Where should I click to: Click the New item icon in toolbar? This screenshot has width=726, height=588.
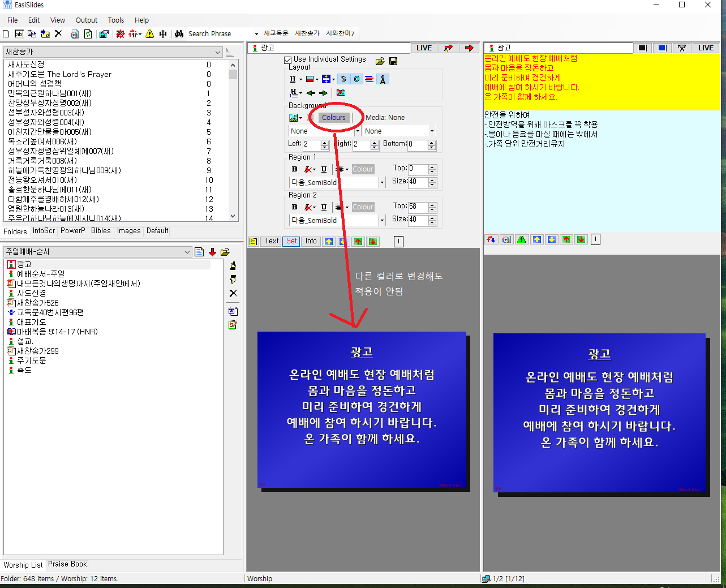point(6,34)
